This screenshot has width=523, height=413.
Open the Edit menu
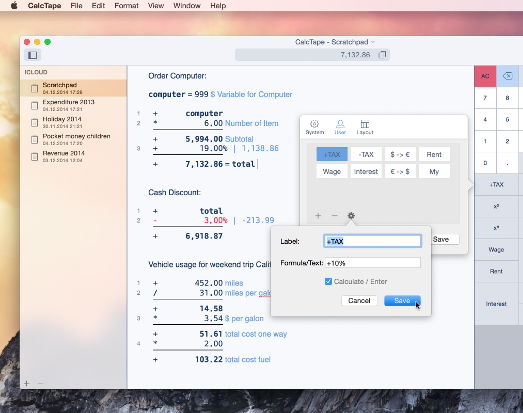click(98, 5)
